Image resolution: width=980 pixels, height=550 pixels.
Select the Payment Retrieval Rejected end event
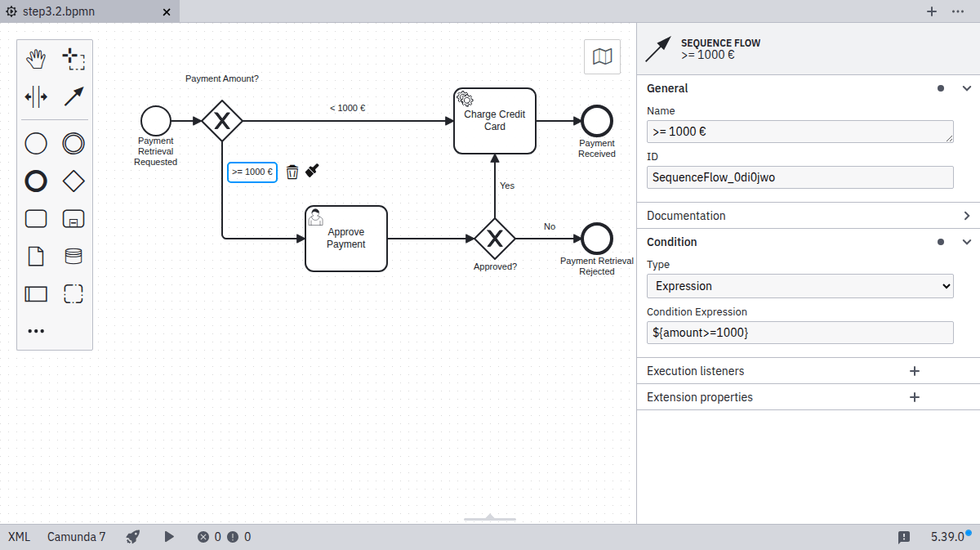pos(597,239)
